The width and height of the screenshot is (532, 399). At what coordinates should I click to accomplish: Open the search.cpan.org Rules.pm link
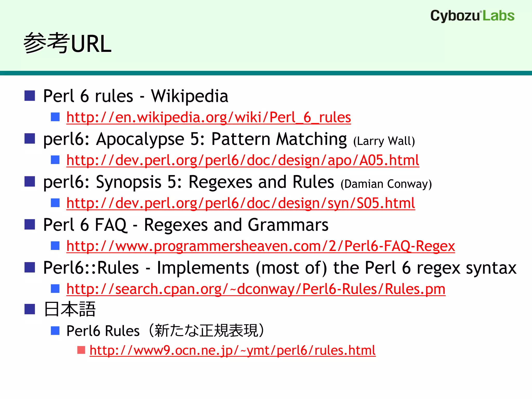(256, 289)
